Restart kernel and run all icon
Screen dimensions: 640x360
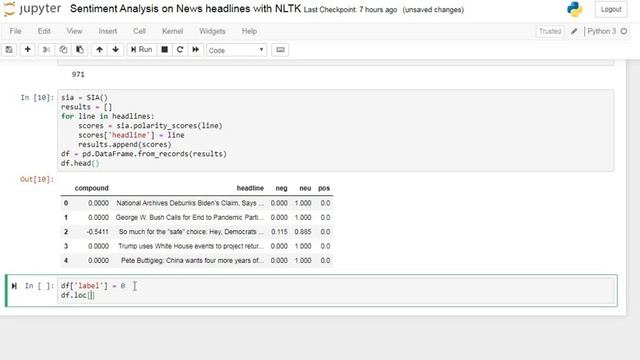tap(196, 50)
